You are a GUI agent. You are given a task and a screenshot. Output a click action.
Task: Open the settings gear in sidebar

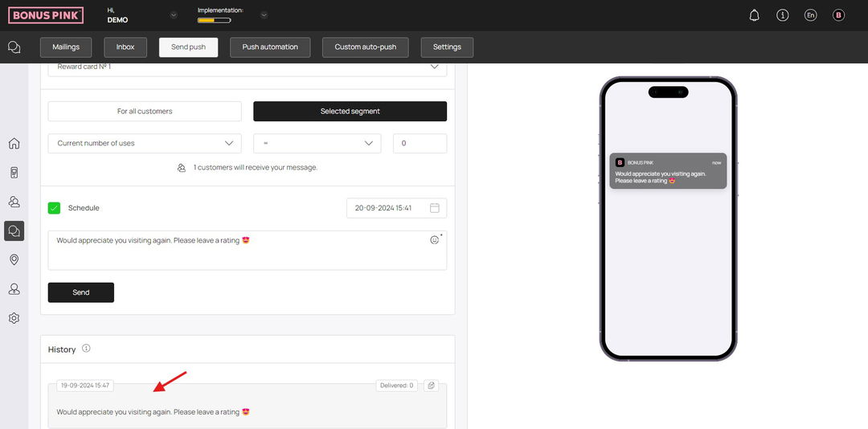coord(14,318)
